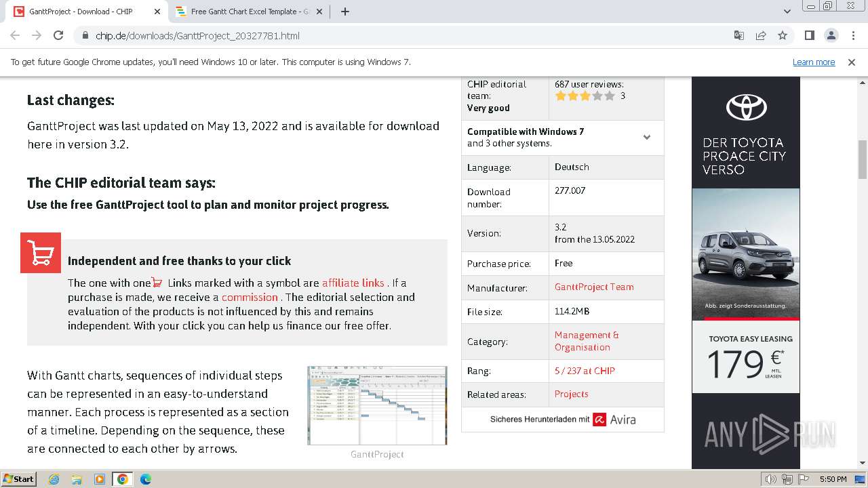Click the padlock site info icon
The image size is (868, 488).
tap(85, 35)
